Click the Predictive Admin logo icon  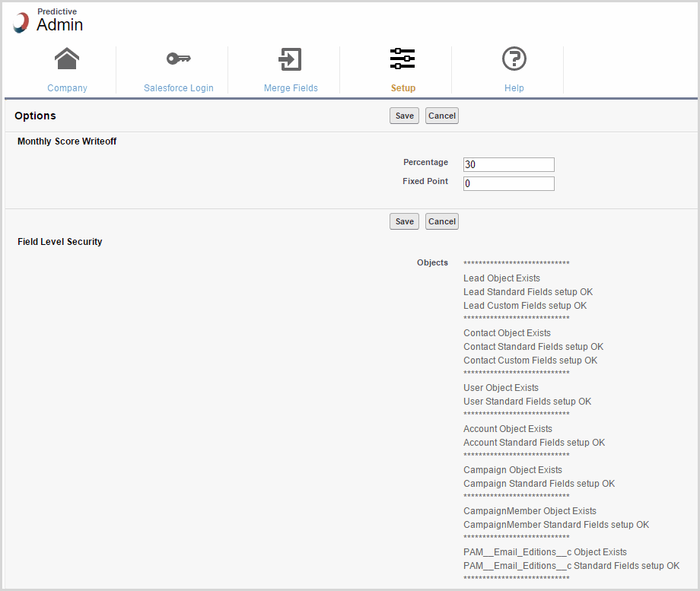21,23
